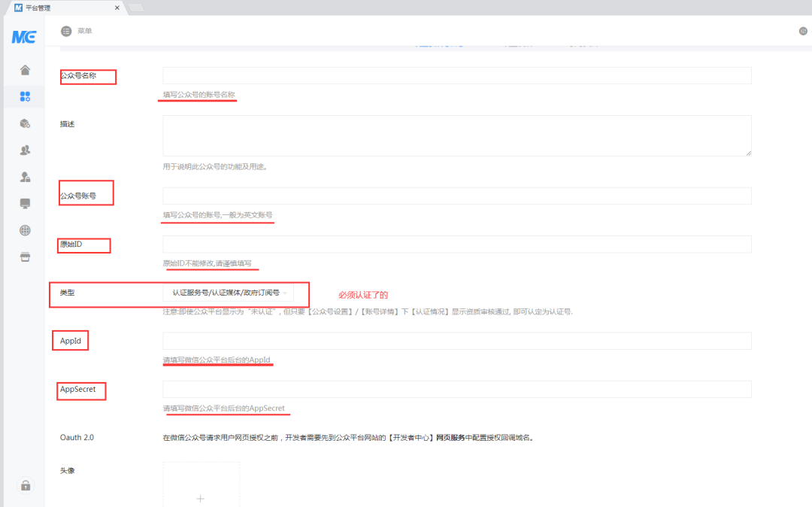Click the plus button to upload 头像
Screen dimensions: 812x507
point(201,498)
